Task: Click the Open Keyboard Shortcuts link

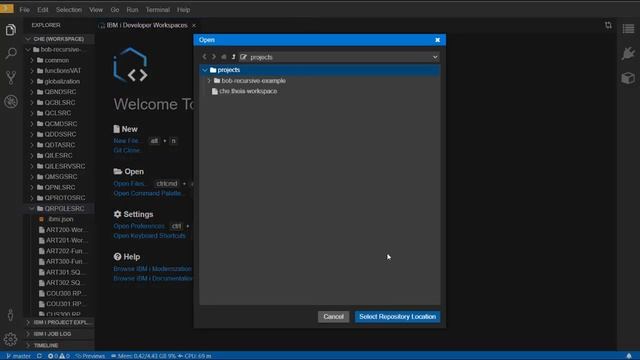Action: click(x=149, y=236)
